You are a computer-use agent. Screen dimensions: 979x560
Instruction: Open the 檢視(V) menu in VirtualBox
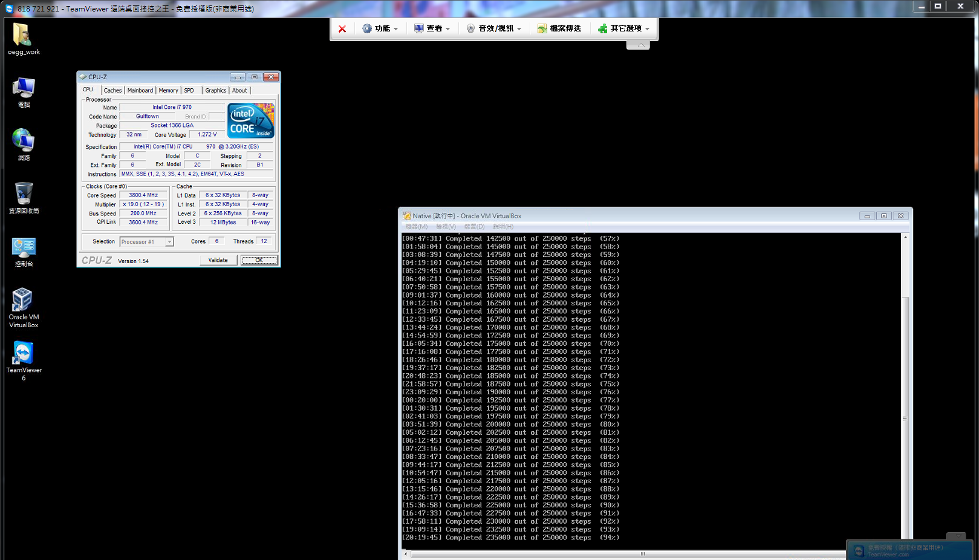[446, 227]
